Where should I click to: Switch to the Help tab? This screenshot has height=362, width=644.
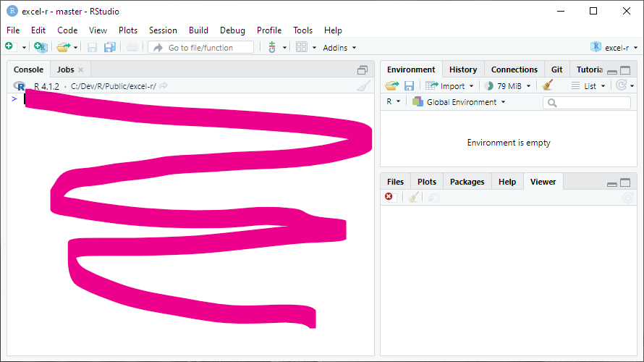507,182
